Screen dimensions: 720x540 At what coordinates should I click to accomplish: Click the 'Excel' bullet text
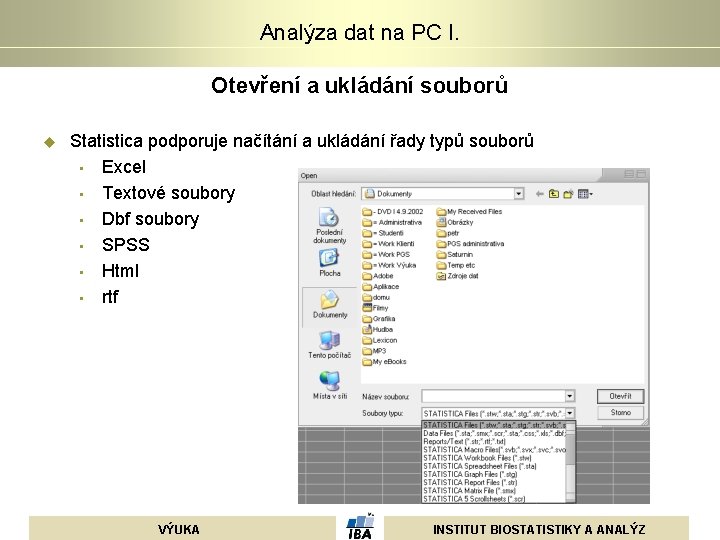124,167
